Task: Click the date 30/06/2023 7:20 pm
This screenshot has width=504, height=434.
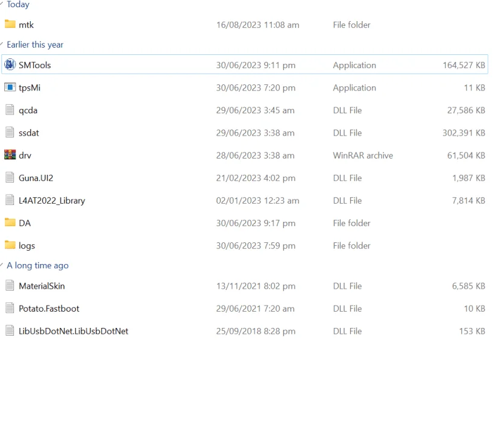Action: click(x=256, y=88)
